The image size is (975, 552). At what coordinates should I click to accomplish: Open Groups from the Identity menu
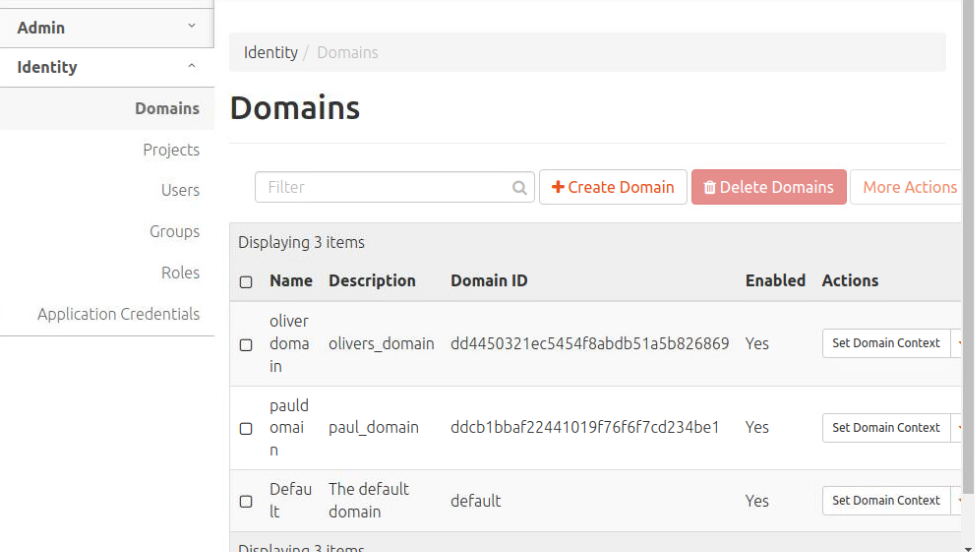[175, 231]
